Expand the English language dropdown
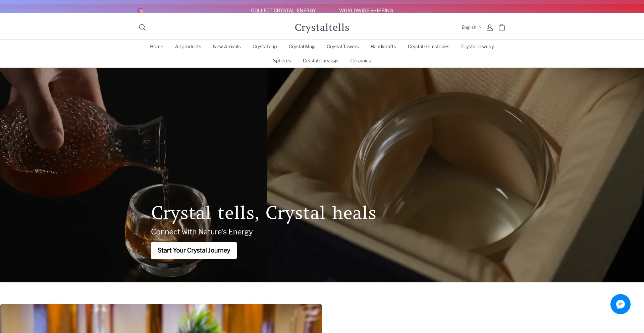 472,27
